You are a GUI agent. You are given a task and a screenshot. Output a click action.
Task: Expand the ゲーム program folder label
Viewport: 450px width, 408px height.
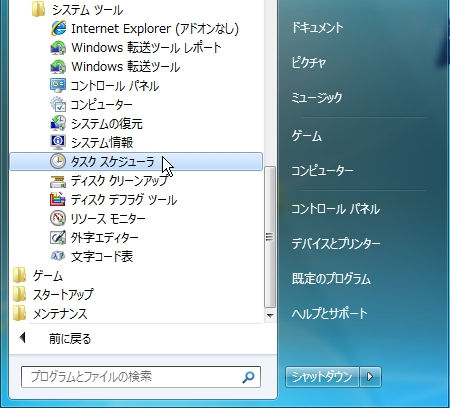click(x=48, y=276)
